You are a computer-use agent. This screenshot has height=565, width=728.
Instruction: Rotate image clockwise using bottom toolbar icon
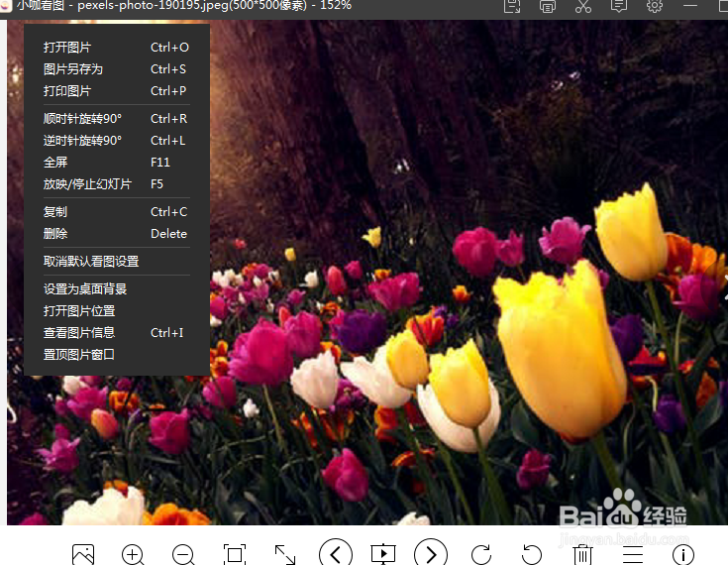click(481, 554)
